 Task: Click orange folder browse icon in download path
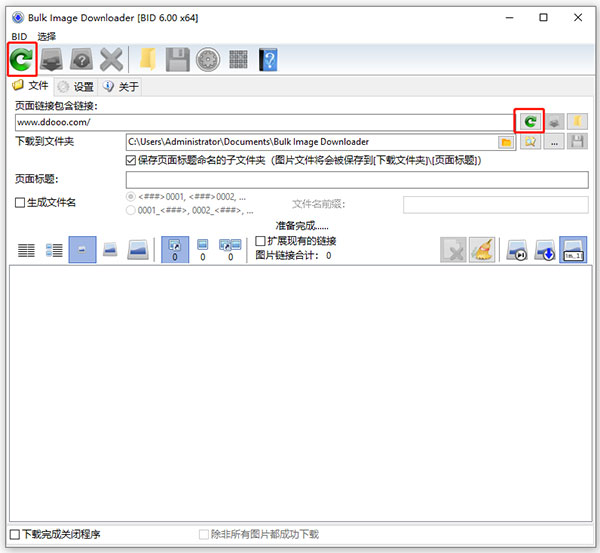tap(506, 142)
